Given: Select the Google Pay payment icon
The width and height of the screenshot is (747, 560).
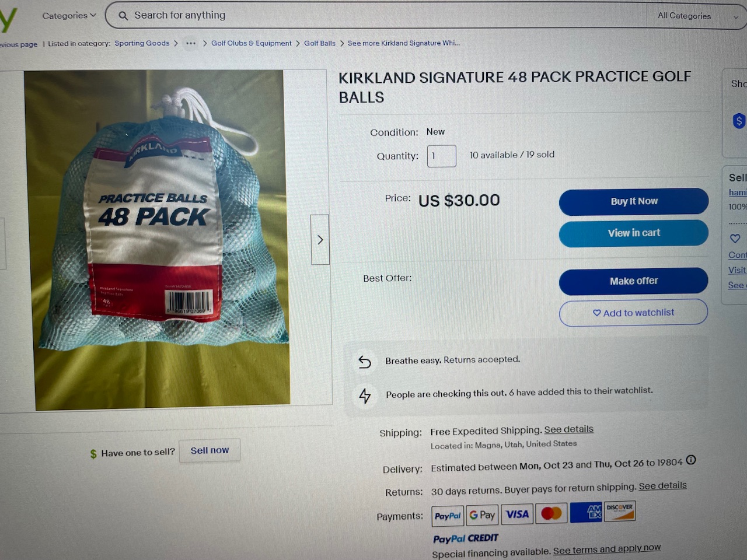Looking at the screenshot, I should point(482,515).
